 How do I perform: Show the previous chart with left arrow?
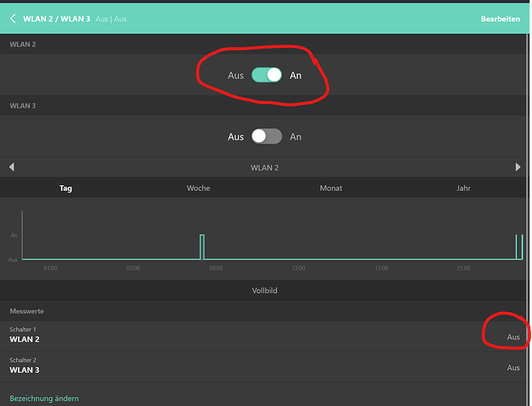tap(11, 167)
